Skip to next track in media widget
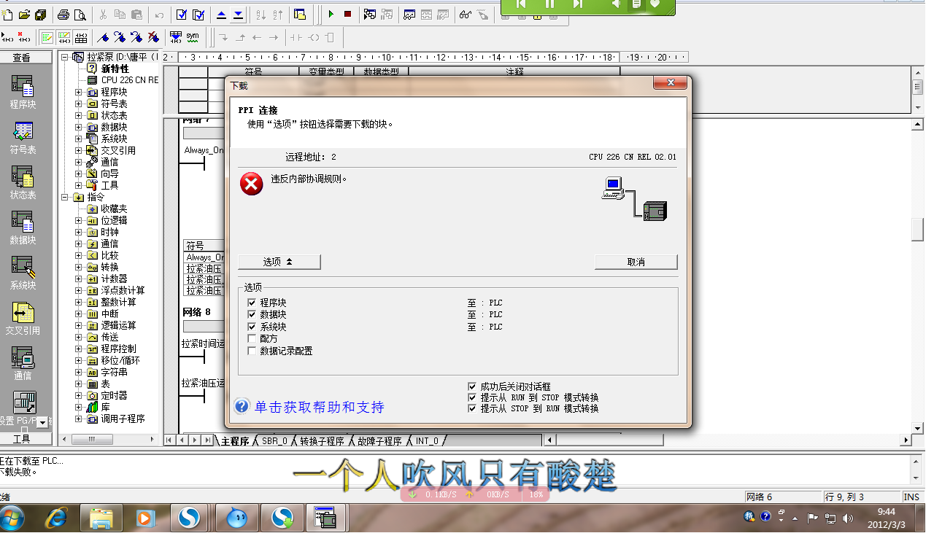The image size is (934, 560). (x=578, y=4)
